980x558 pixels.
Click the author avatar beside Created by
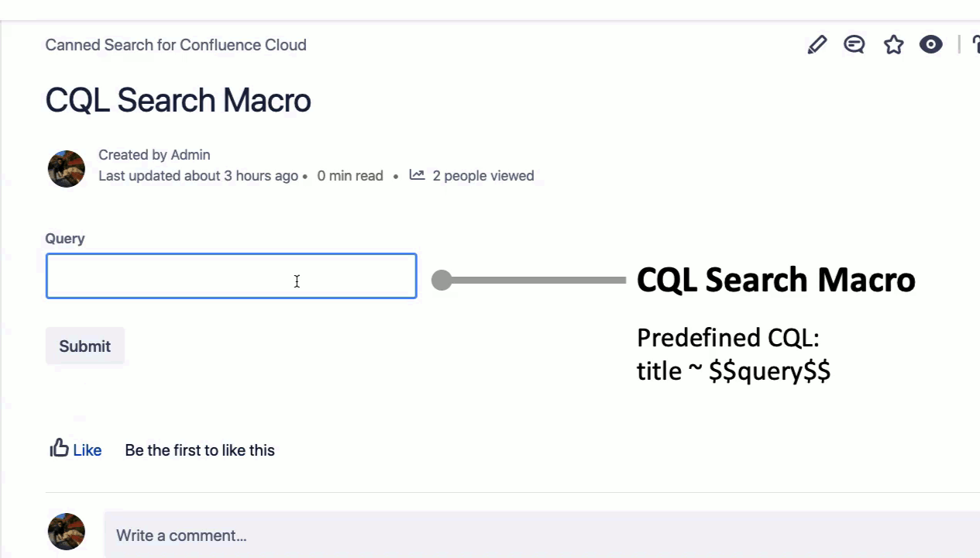(67, 169)
